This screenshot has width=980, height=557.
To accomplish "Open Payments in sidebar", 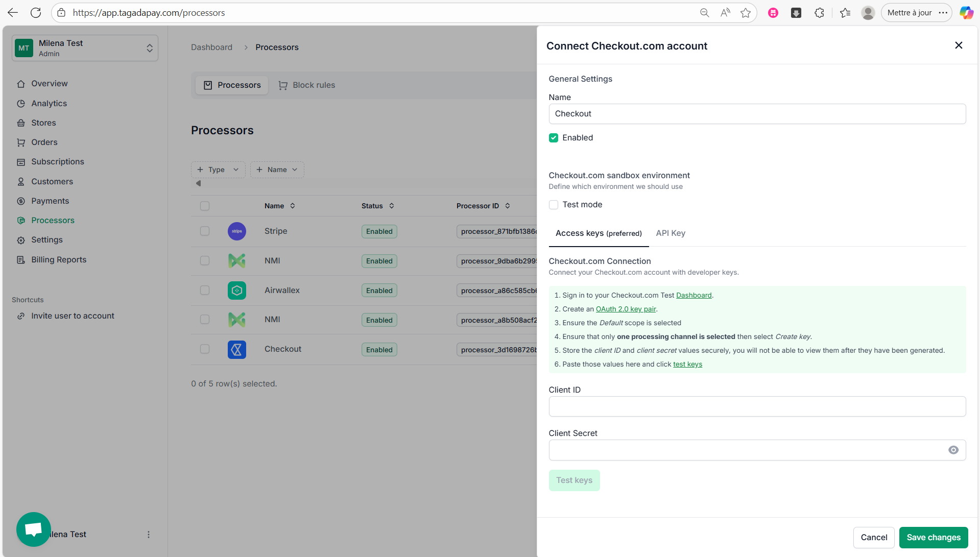I will [50, 201].
